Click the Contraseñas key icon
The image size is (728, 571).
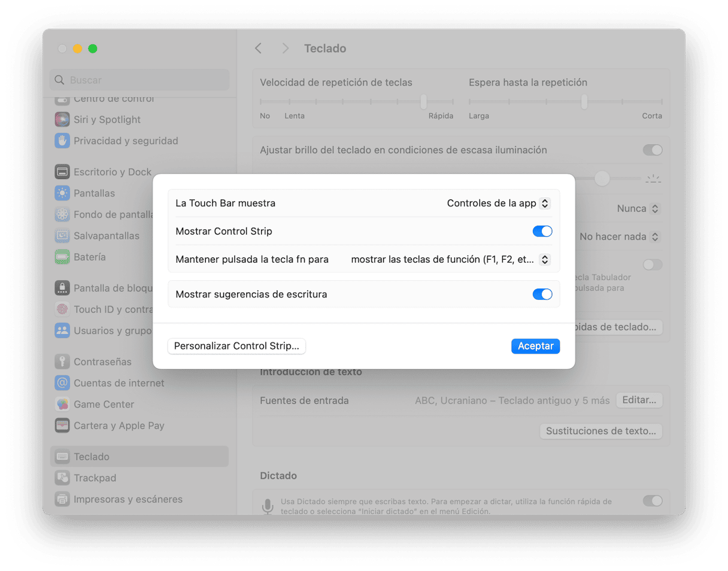62,362
